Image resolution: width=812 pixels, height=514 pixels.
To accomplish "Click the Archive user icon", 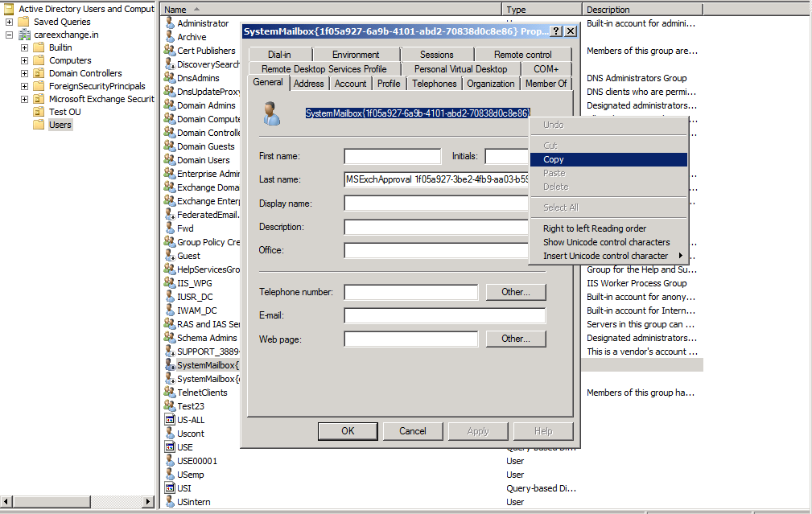I will (169, 37).
